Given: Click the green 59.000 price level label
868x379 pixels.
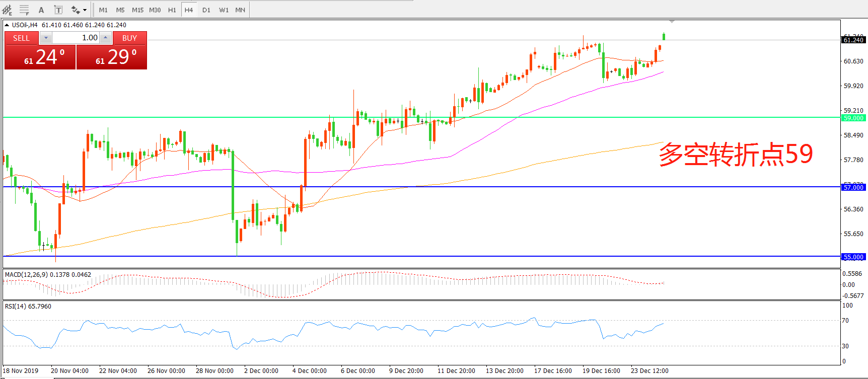Looking at the screenshot, I should pyautogui.click(x=853, y=118).
